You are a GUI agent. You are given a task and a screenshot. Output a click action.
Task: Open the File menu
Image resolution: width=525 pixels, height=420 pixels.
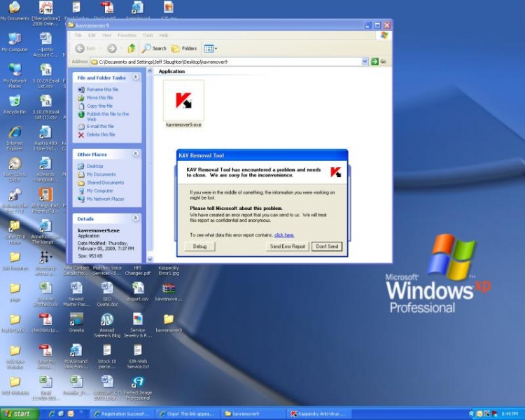click(x=78, y=35)
